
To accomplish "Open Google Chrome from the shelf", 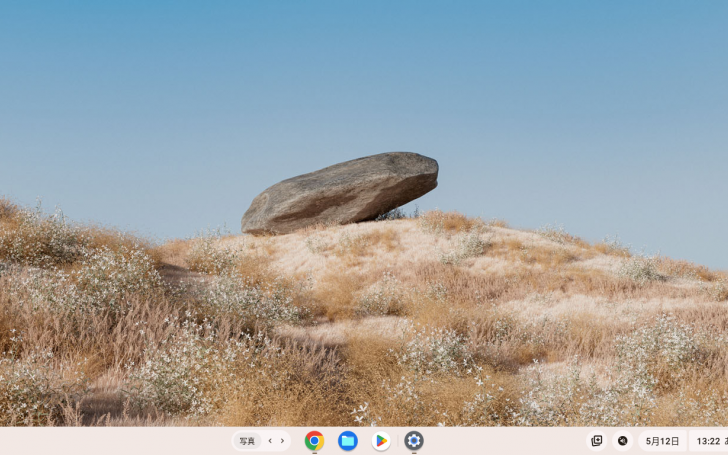I will [x=314, y=441].
